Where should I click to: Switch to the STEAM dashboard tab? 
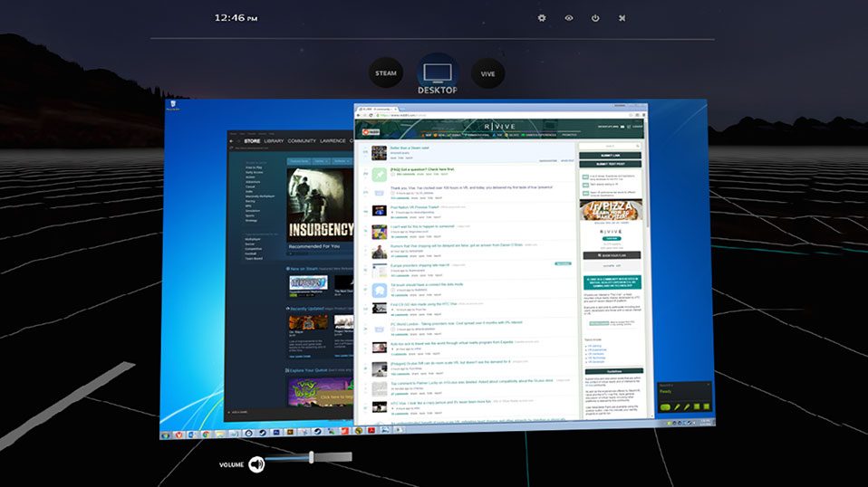pos(386,73)
